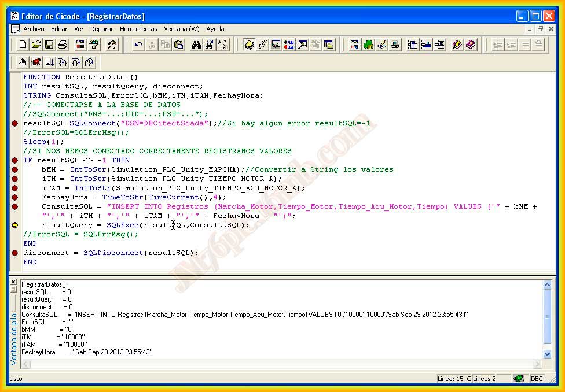Click the red bug debug icon
565x392 pixels.
point(36,62)
